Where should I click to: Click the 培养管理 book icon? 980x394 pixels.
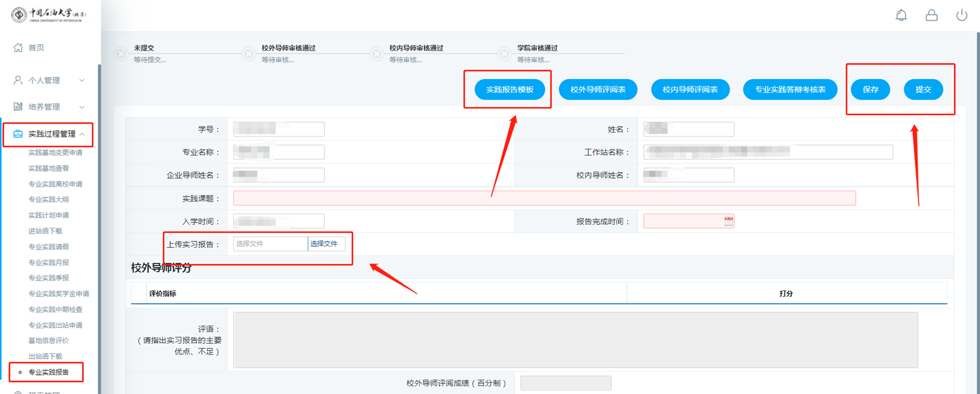[x=18, y=106]
